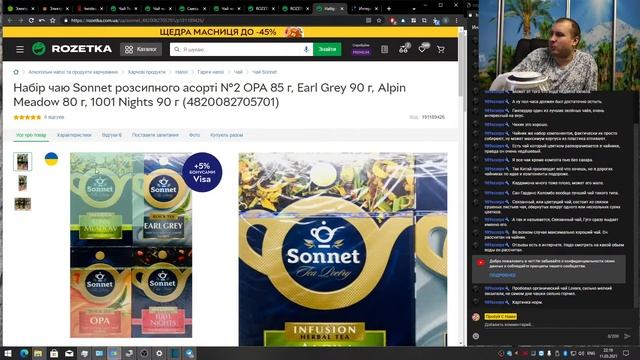Image resolution: width=640 pixels, height=360 pixels.
Task: Click the home icon in breadcrumbs
Action: click(16, 72)
